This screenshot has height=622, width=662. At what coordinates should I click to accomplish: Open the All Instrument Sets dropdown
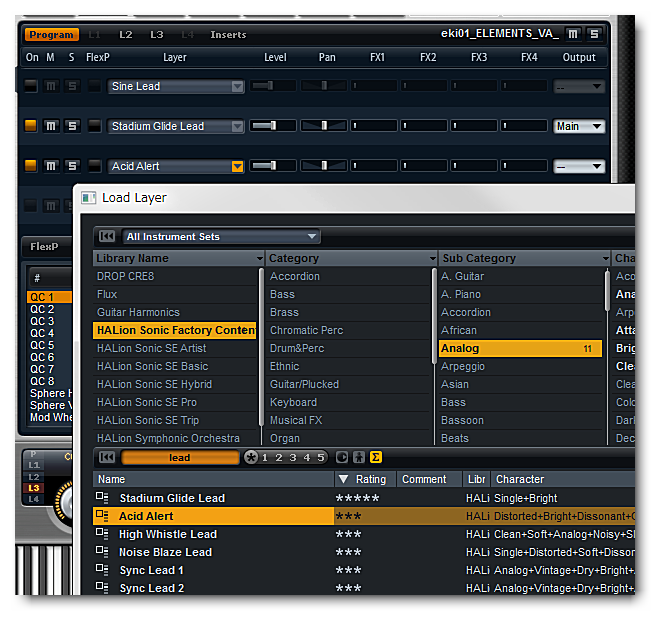point(221,236)
